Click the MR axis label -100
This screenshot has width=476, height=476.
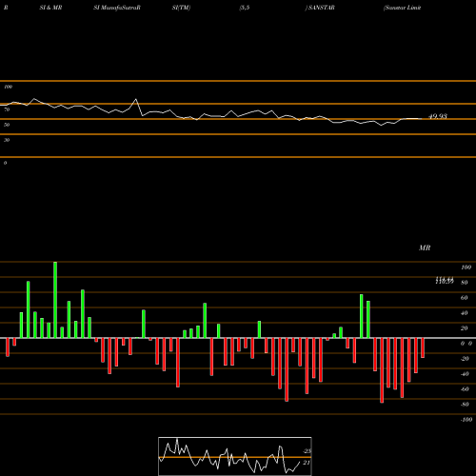[x=466, y=420]
